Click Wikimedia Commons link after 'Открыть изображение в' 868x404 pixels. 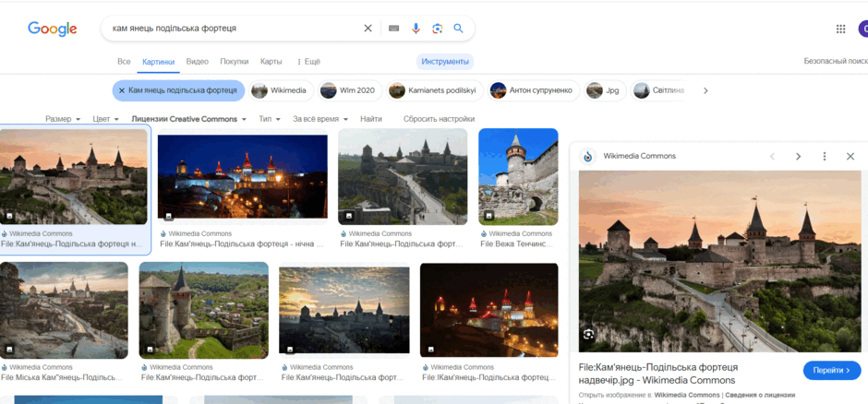pyautogui.click(x=687, y=395)
